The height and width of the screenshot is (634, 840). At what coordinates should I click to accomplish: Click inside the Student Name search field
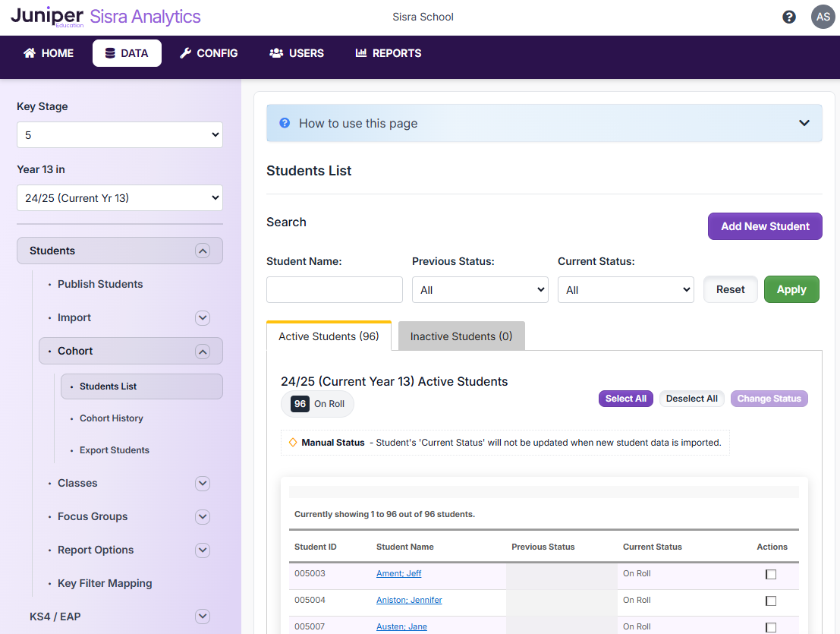tap(334, 289)
